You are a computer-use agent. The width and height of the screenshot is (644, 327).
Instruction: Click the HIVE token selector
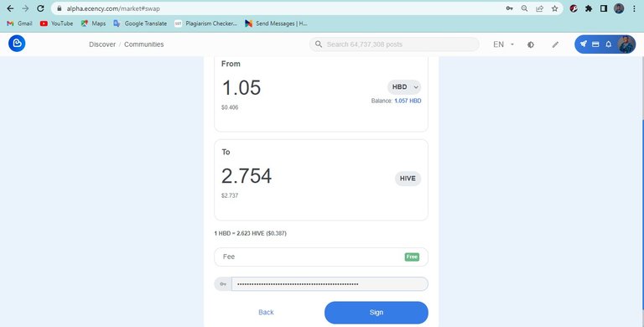[x=408, y=179]
